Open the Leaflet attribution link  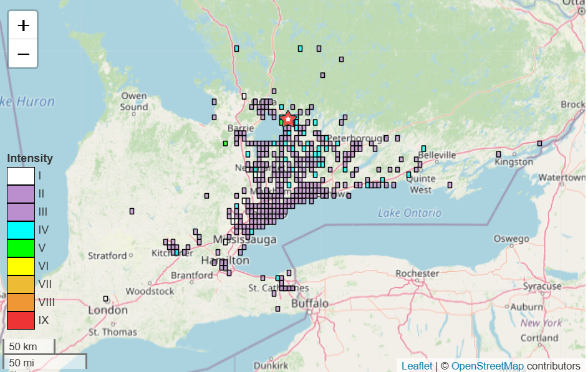pos(417,366)
